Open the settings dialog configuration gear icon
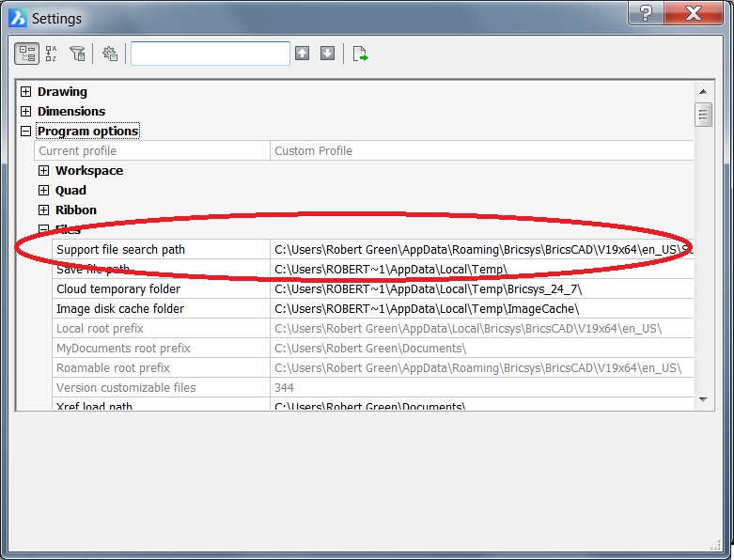The image size is (734, 560). click(x=110, y=54)
